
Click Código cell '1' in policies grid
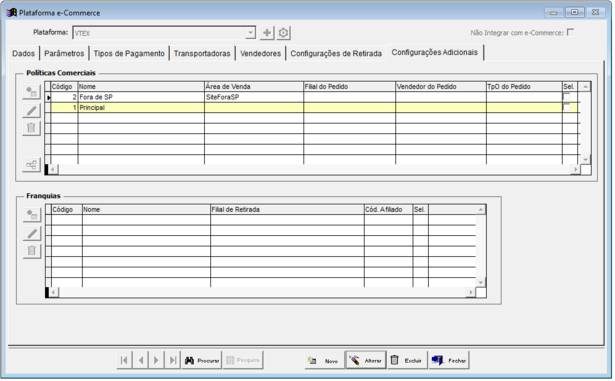[x=64, y=108]
